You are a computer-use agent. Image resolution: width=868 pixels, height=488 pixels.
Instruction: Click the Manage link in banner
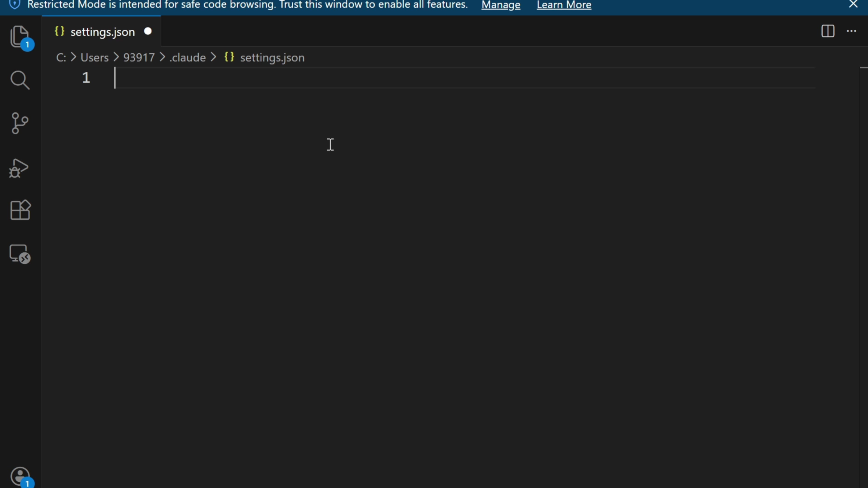pyautogui.click(x=501, y=5)
